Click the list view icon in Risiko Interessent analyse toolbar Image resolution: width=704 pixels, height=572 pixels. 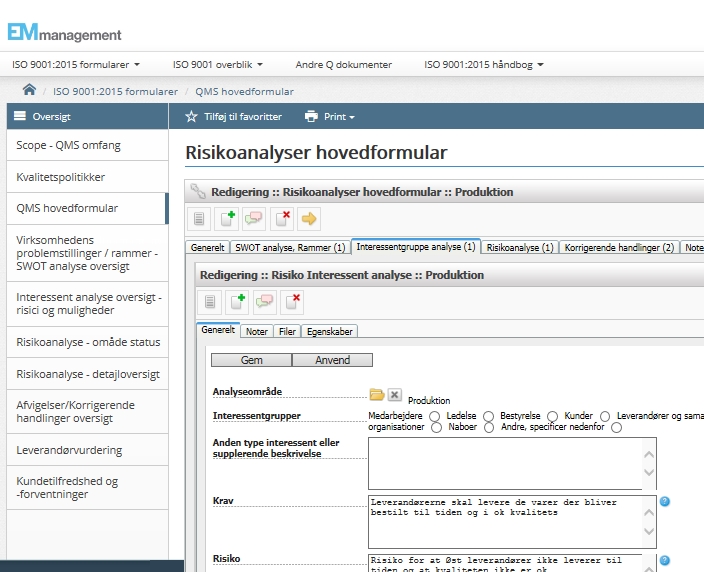[x=210, y=302]
